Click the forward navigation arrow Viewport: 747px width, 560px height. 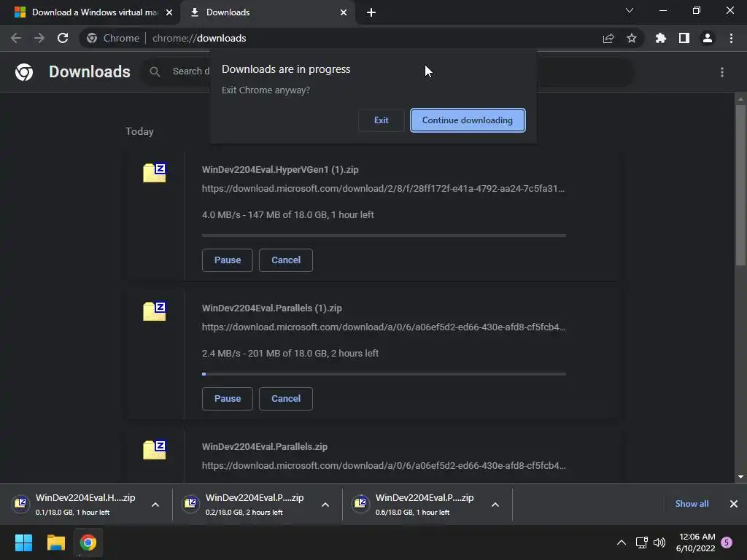[39, 38]
